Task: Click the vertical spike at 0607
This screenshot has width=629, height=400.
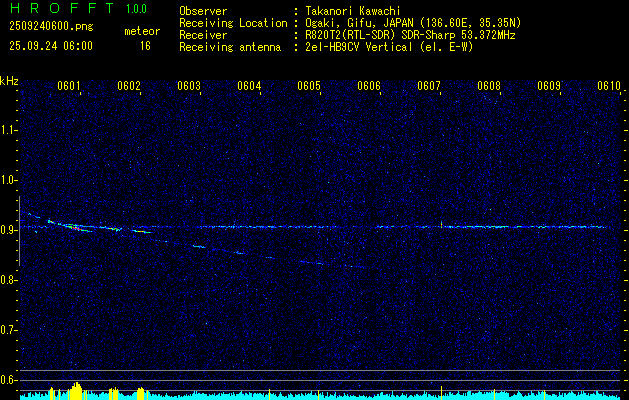Action: (441, 224)
